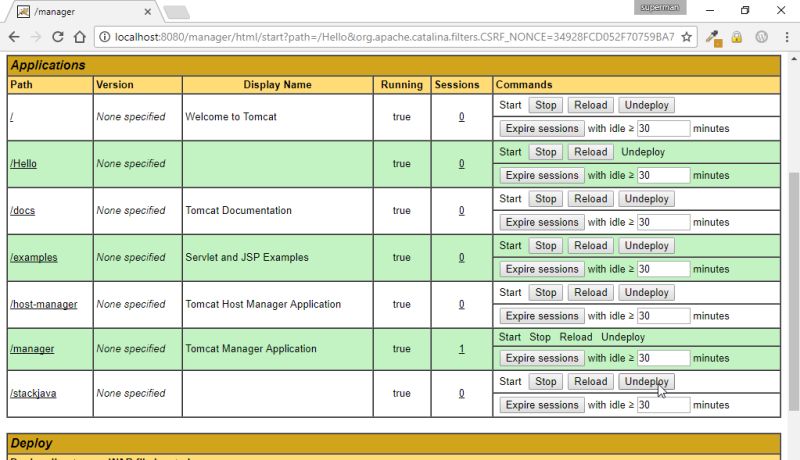The image size is (800, 460).
Task: Click the page vertical scrollbar thumb
Action: [794, 291]
